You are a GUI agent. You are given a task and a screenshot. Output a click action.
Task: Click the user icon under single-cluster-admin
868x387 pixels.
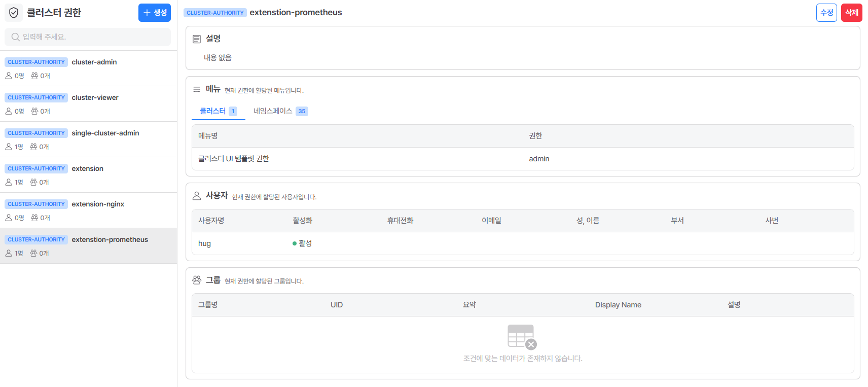[x=9, y=147]
